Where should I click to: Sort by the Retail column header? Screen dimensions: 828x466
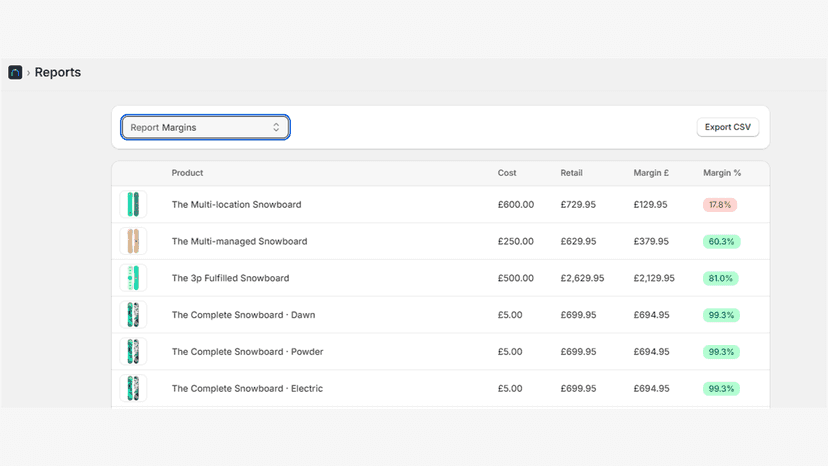pyautogui.click(x=571, y=173)
